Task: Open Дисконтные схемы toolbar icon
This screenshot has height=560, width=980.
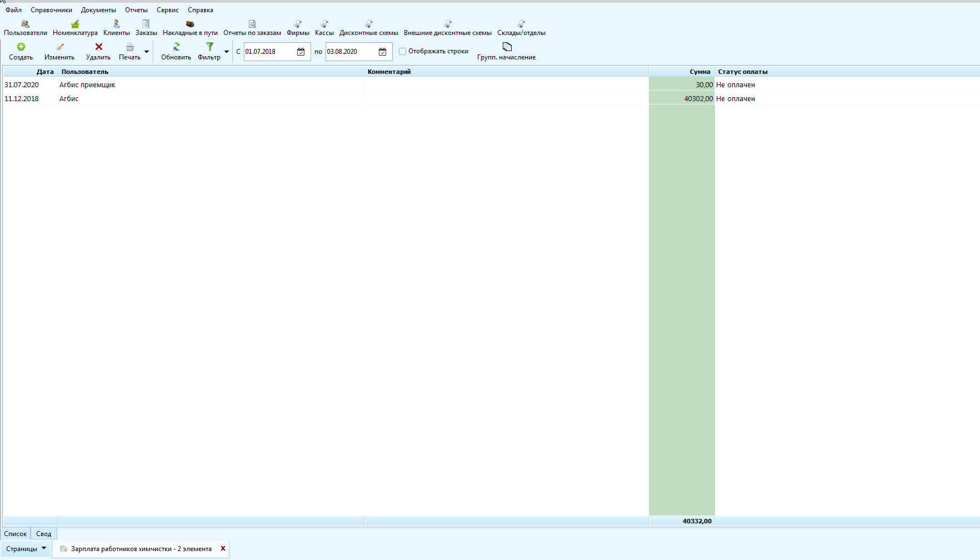Action: [x=369, y=24]
